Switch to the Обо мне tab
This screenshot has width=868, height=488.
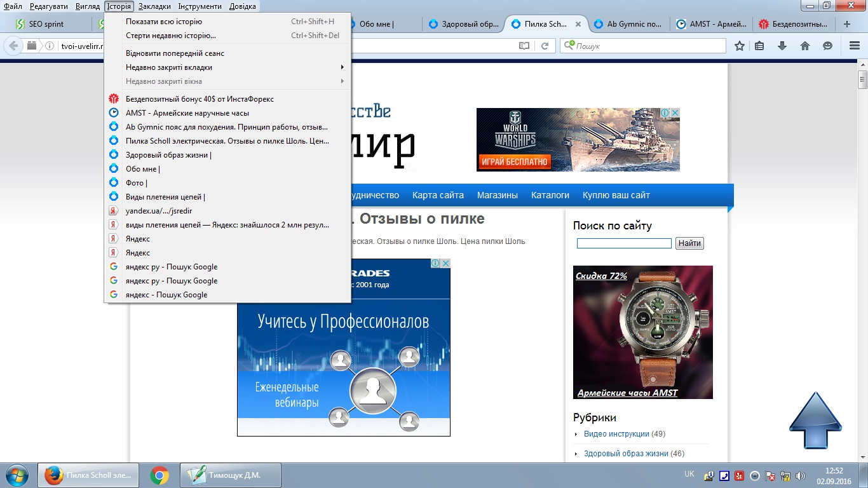386,24
